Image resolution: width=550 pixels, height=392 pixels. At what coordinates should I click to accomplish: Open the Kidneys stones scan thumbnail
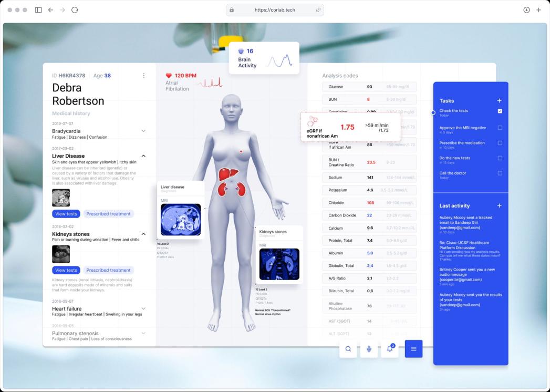61,254
